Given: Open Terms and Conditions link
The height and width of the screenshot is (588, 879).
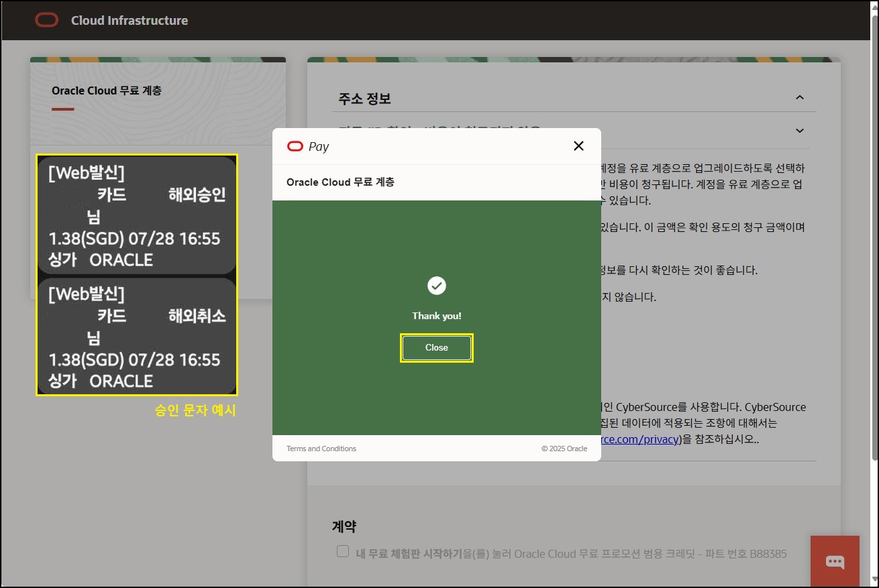Looking at the screenshot, I should coord(321,449).
